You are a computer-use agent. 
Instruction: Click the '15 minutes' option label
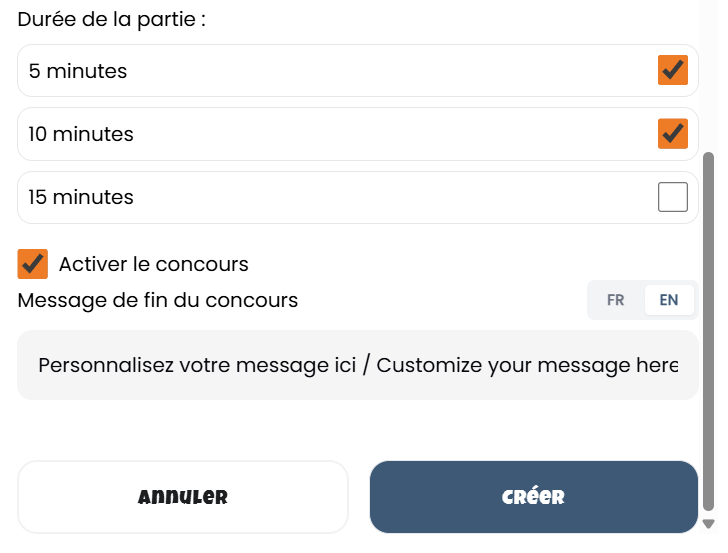click(x=81, y=197)
